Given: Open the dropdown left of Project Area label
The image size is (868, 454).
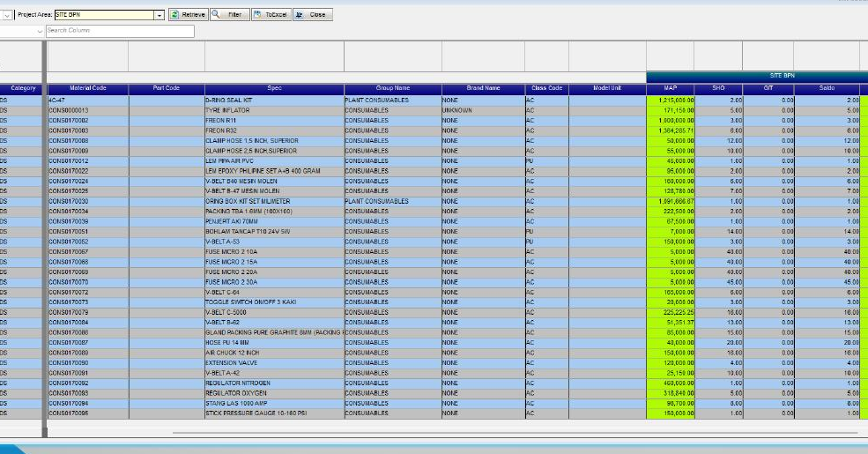Looking at the screenshot, I should (7, 15).
